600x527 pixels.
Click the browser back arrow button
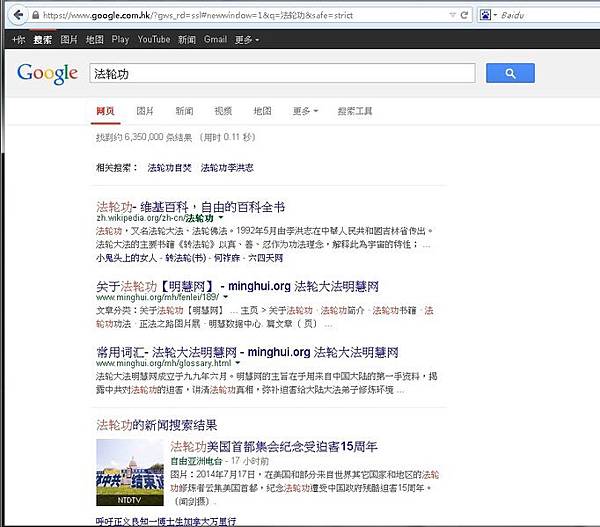(18, 15)
